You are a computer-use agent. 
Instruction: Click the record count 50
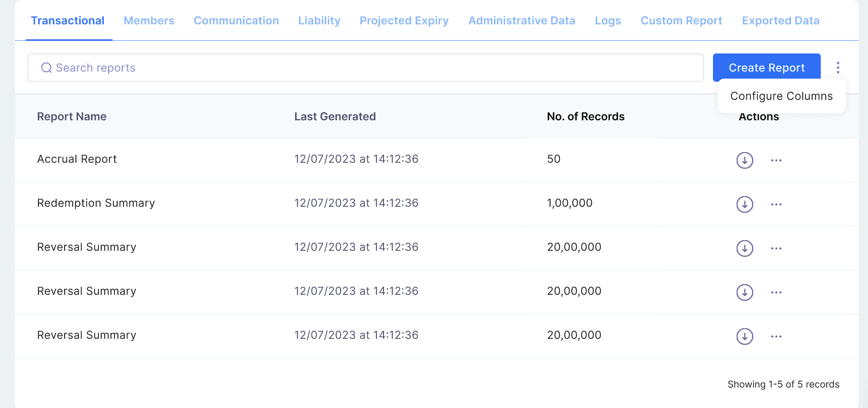click(554, 159)
